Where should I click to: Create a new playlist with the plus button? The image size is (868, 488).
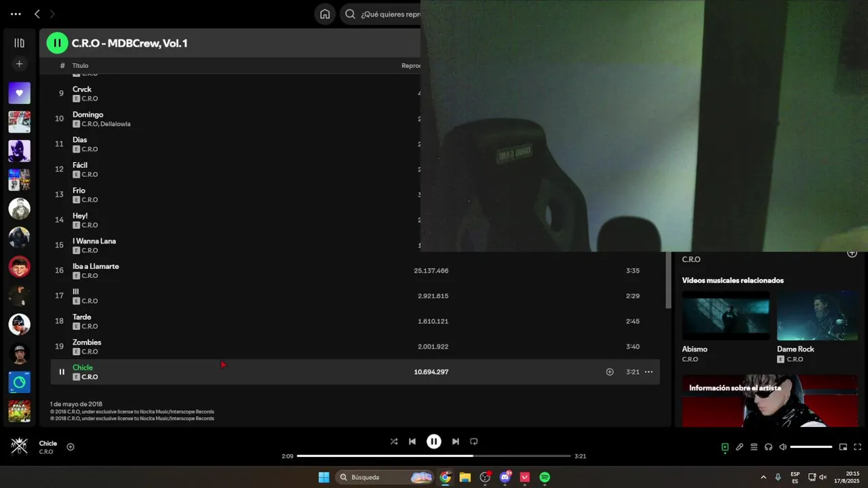tap(19, 64)
